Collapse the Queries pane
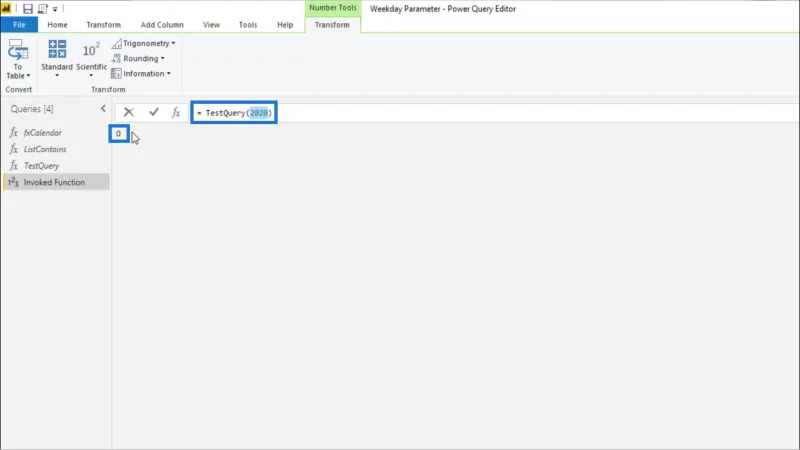 103,109
